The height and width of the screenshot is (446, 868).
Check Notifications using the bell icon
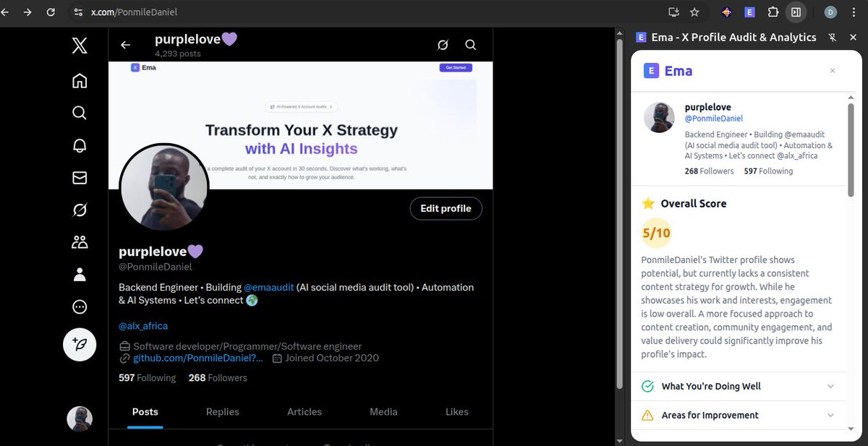click(x=79, y=145)
